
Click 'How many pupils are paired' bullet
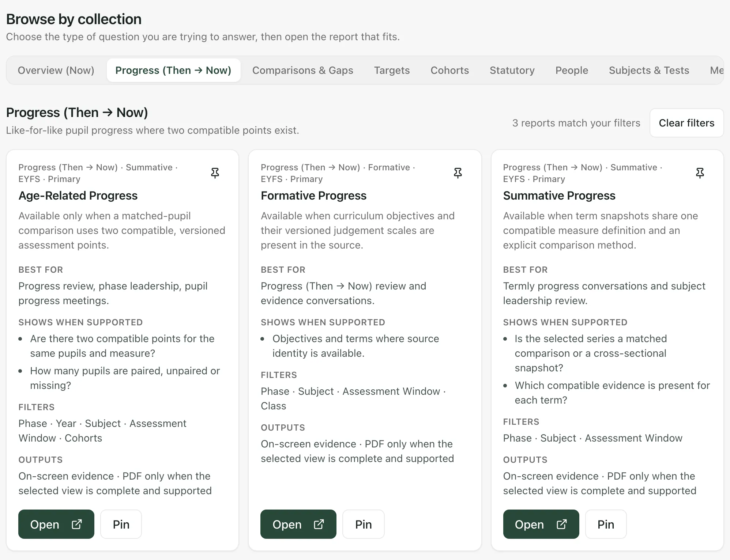[x=125, y=378]
